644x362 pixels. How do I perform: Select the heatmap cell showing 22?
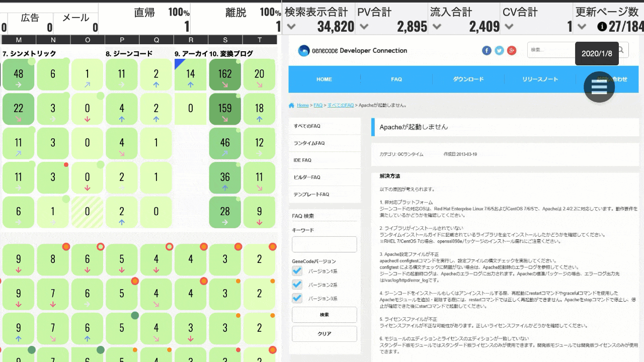pos(19,109)
